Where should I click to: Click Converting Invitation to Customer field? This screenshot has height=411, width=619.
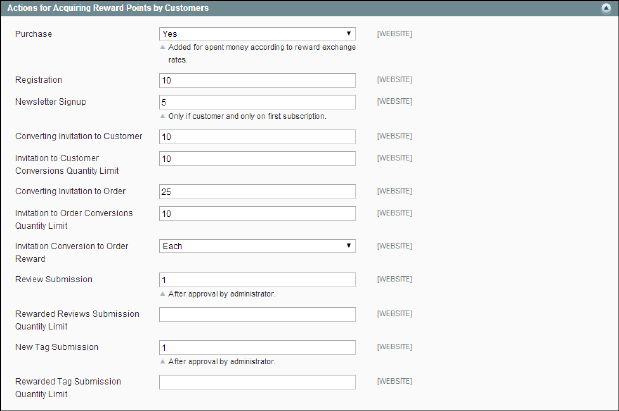257,136
